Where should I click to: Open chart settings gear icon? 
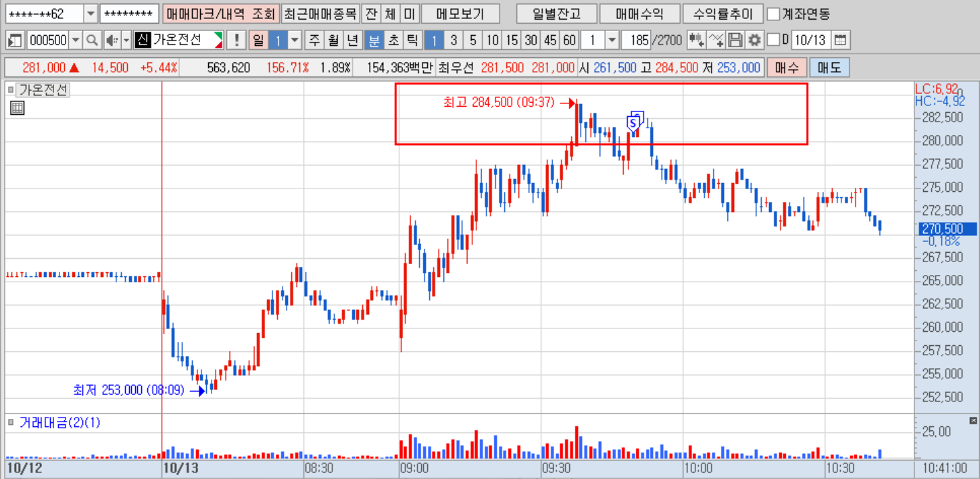click(754, 41)
